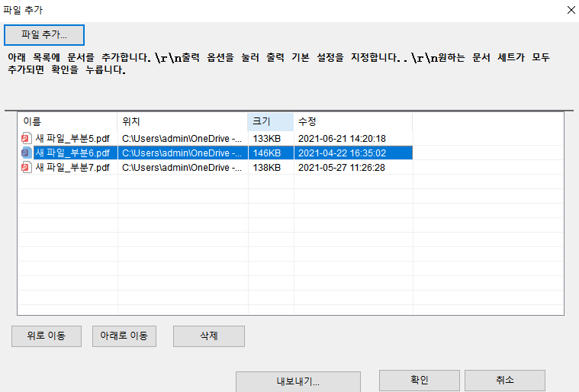Click the PDF icon of 새 파일_부분5.pdf

point(26,138)
